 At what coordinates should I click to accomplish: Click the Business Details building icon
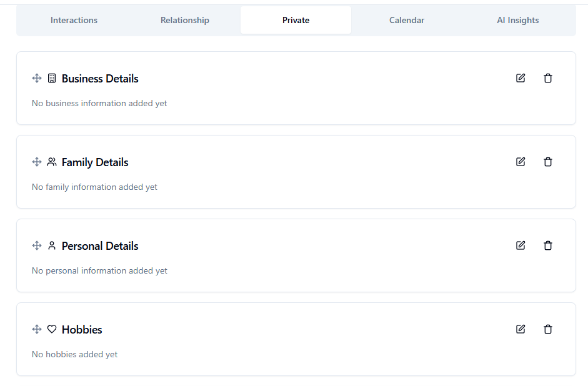click(52, 78)
